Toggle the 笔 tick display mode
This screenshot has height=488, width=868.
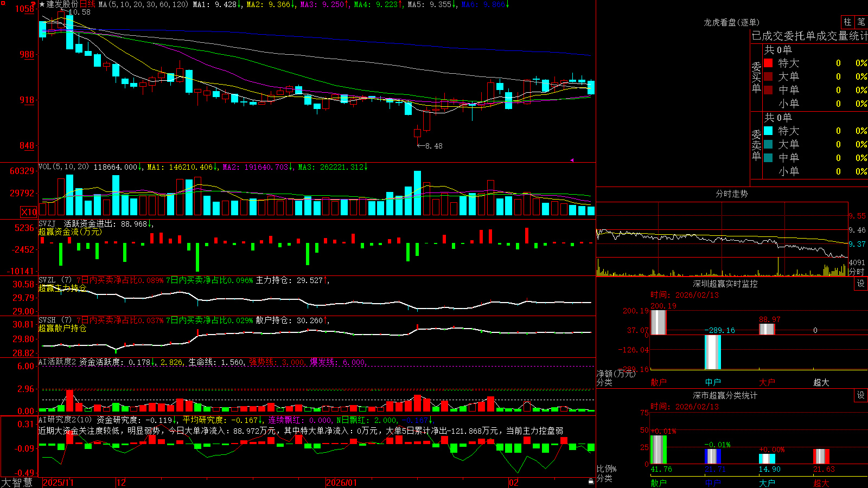[861, 22]
